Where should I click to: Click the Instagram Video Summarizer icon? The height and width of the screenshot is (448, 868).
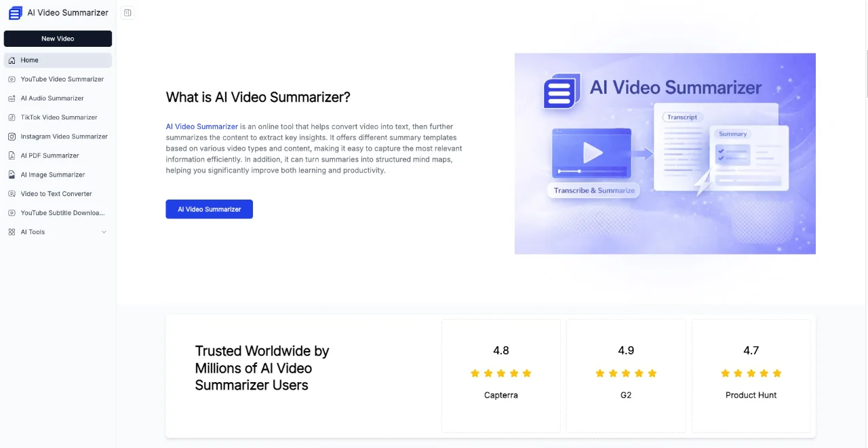coord(12,136)
